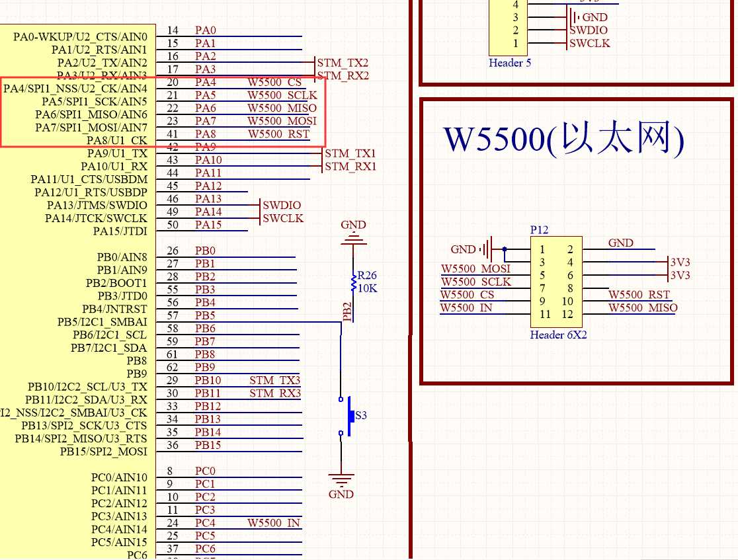The image size is (738, 560).
Task: Select pin name PB5/I2C1_SMBAI
Action: [x=102, y=322]
